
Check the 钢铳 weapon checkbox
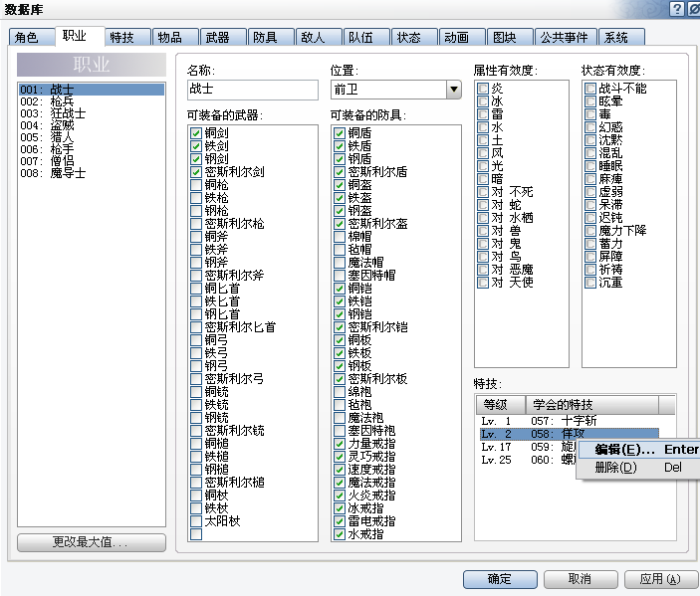196,418
